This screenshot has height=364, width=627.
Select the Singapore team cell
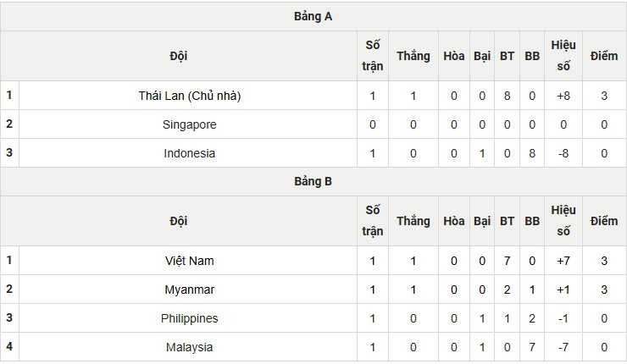190,124
